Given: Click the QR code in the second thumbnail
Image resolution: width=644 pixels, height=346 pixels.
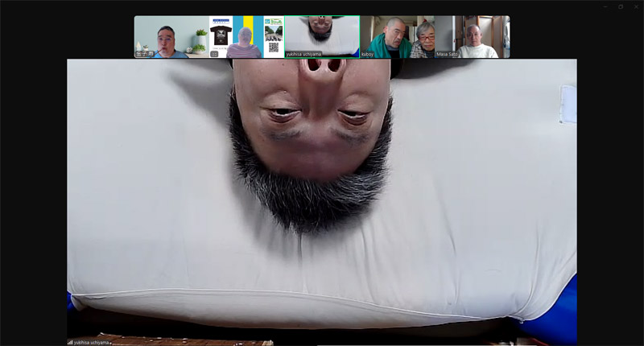Looking at the screenshot, I should [x=273, y=47].
